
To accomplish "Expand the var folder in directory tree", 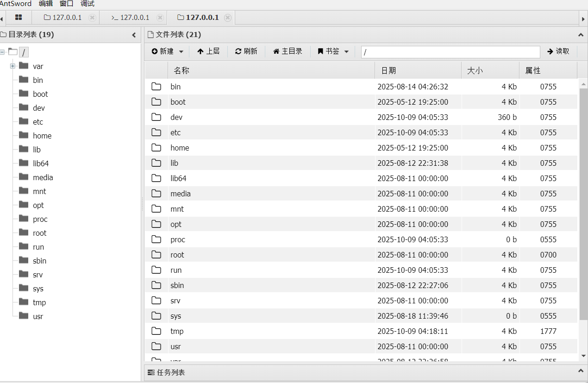I will pyautogui.click(x=13, y=66).
